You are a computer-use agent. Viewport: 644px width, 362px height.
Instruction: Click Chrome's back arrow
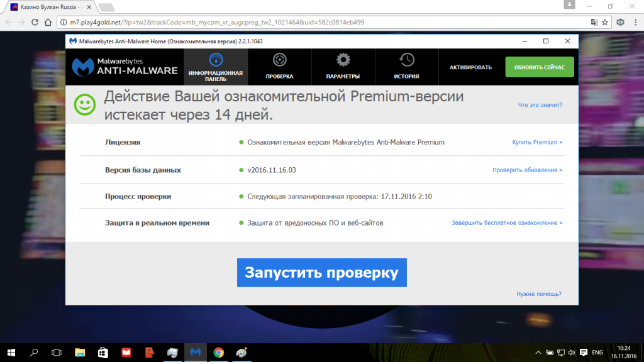coord(9,22)
